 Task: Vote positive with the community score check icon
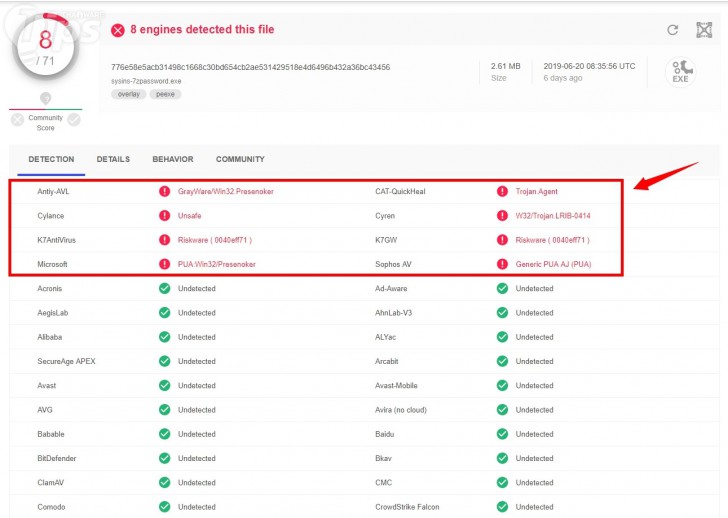point(75,120)
